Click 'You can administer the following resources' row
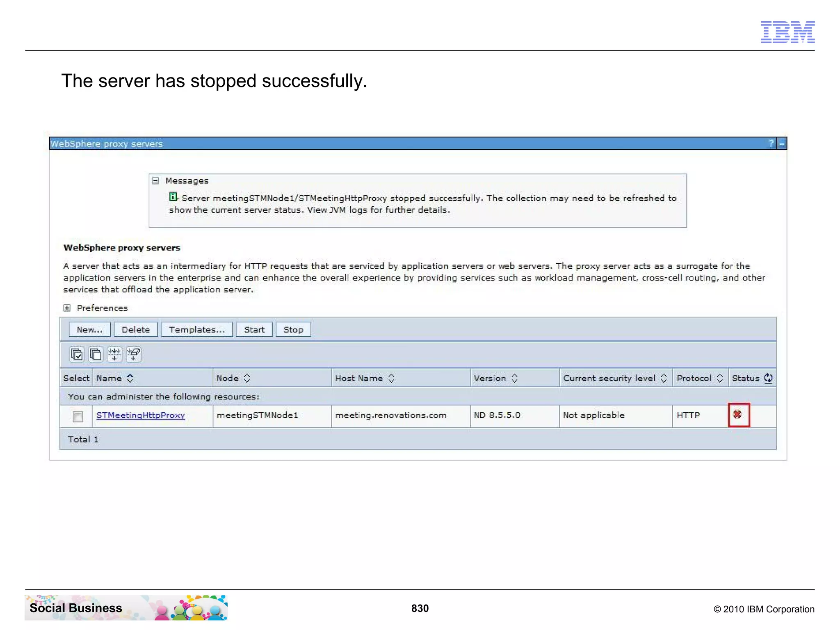This screenshot has width=840, height=630. click(418, 397)
